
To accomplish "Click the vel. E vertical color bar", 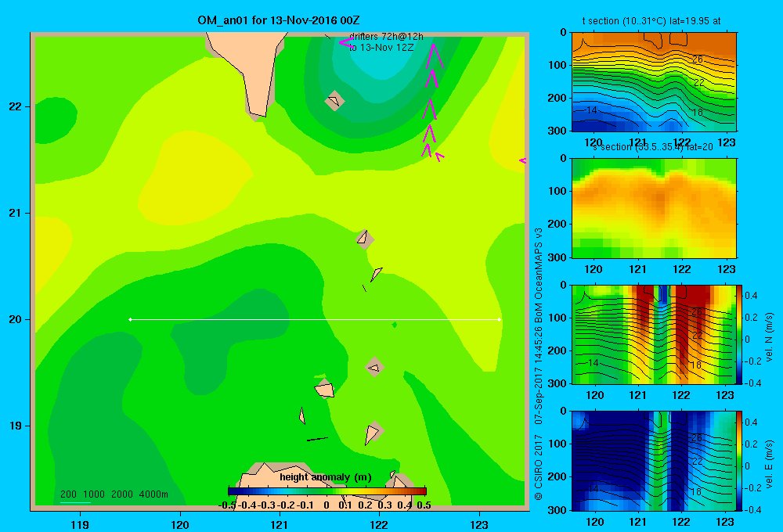I will tap(739, 461).
